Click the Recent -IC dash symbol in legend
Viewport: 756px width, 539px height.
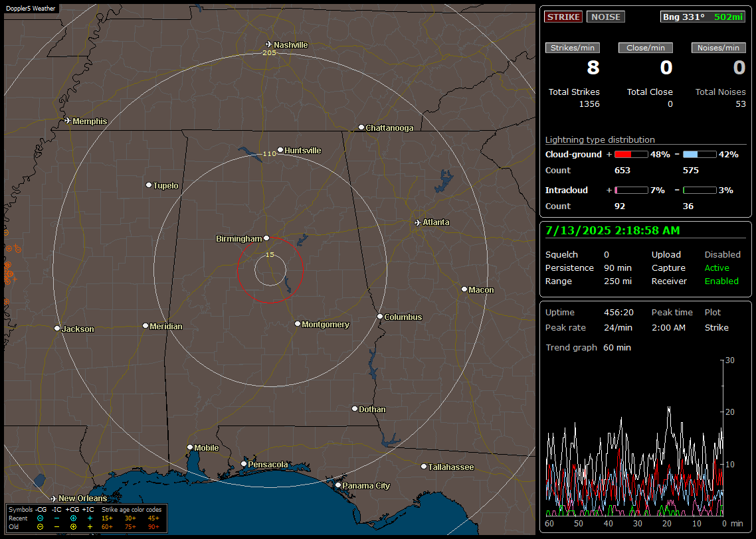[56, 518]
